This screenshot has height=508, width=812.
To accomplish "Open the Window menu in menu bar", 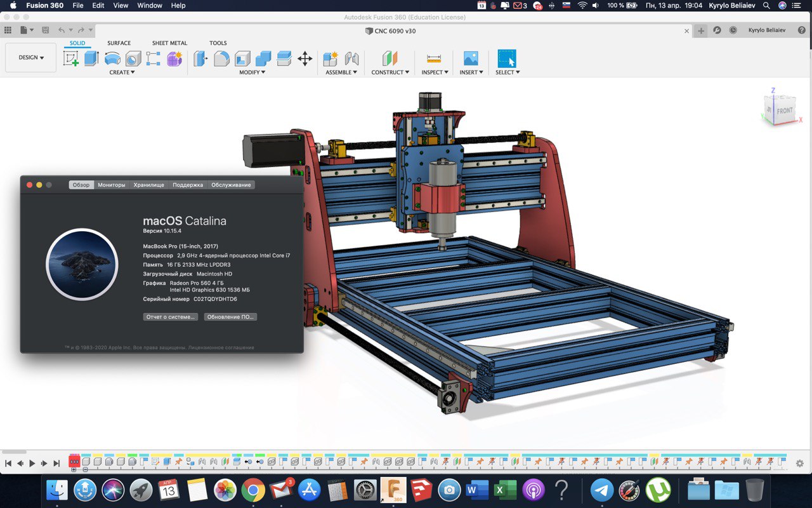I will (x=150, y=5).
